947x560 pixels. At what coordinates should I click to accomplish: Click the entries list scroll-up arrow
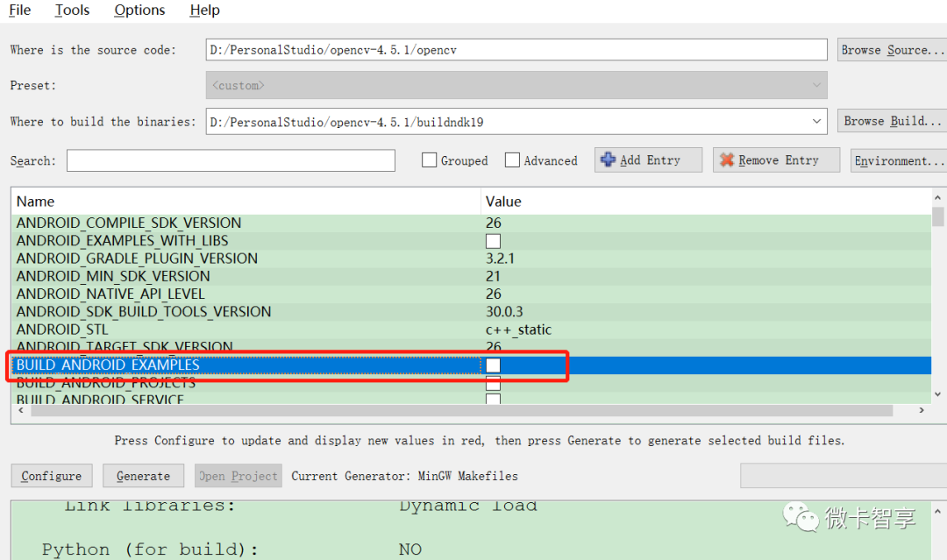(x=937, y=197)
